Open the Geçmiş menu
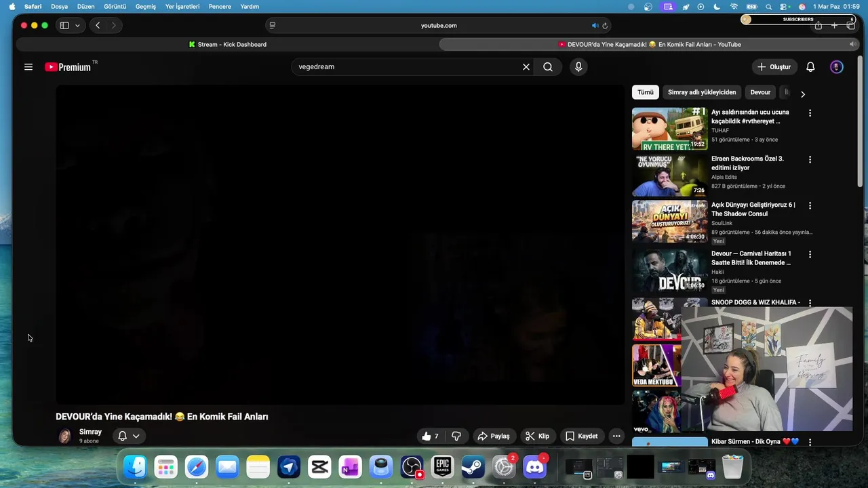 pos(145,7)
